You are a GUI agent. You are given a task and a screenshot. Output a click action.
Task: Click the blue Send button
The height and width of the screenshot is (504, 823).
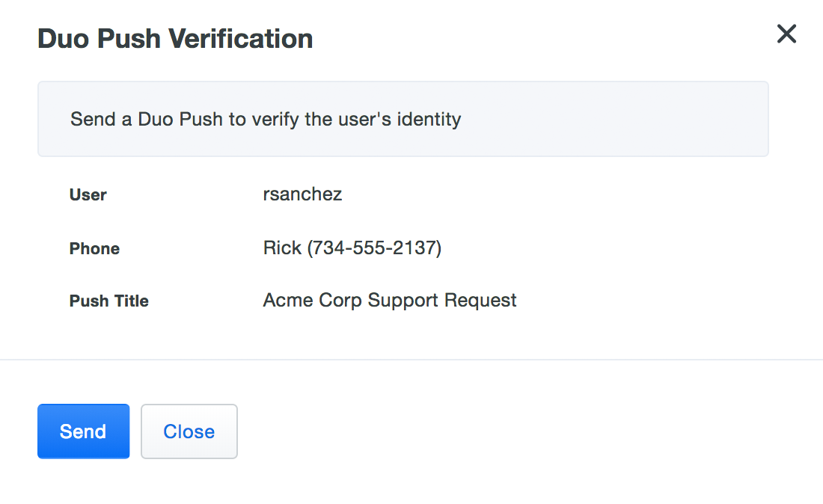pyautogui.click(x=83, y=431)
